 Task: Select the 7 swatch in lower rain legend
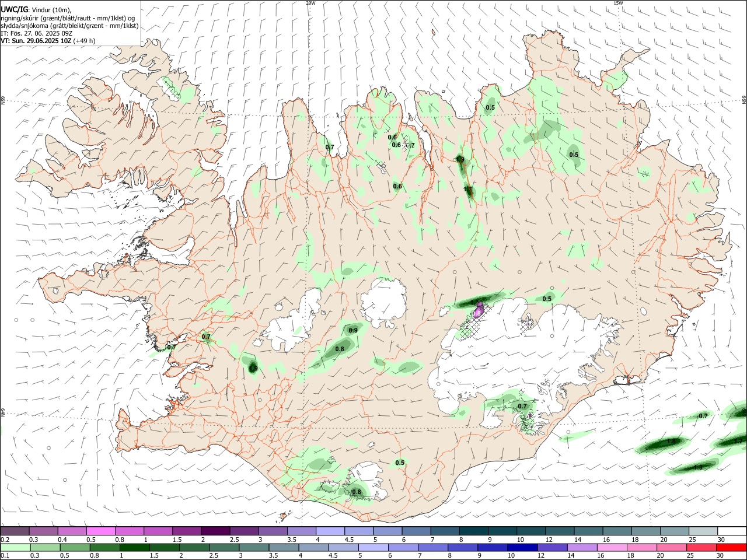pos(432,547)
